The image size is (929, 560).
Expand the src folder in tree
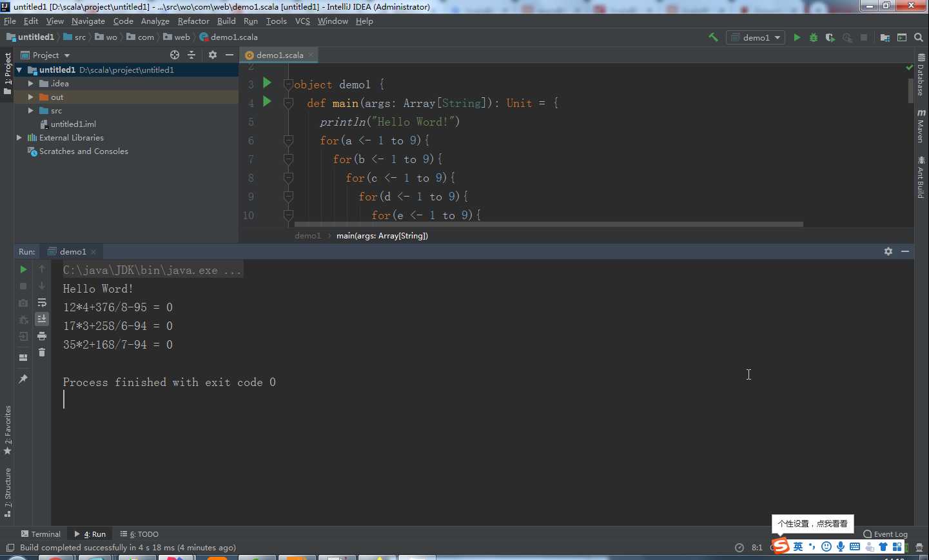[30, 110]
